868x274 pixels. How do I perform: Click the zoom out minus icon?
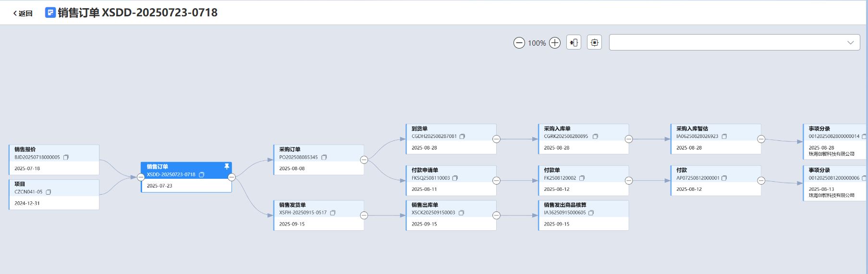(519, 43)
